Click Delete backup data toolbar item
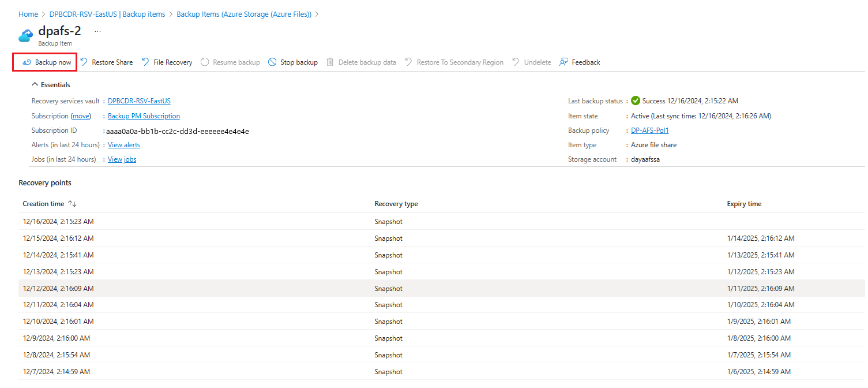The height and width of the screenshot is (388, 868). 361,62
